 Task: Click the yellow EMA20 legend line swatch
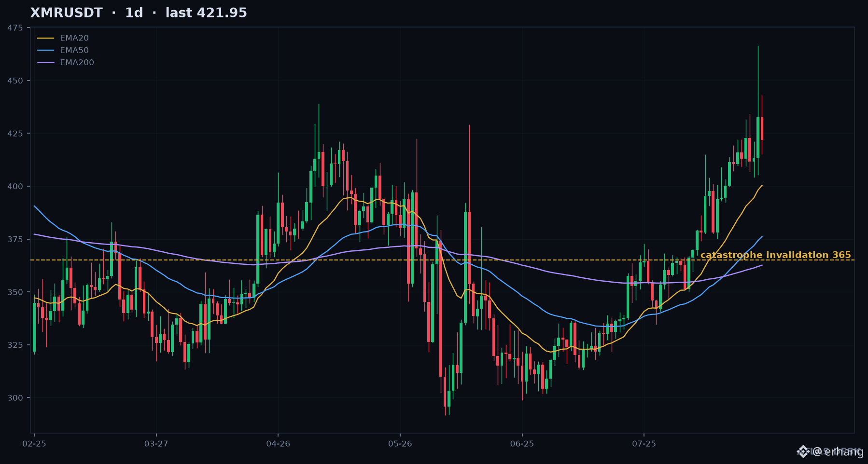[x=46, y=38]
